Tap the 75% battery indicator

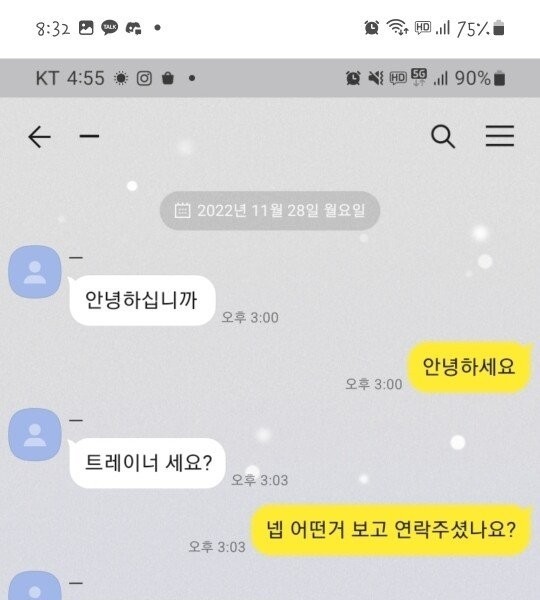point(480,28)
